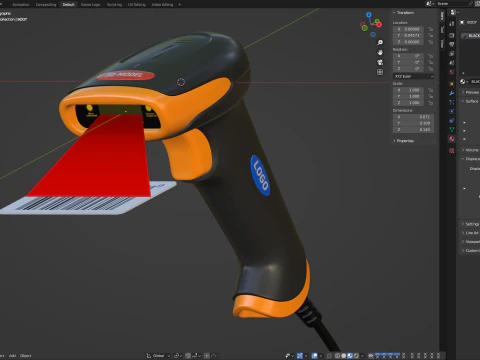Screen dimensions: 480x360
Task: Open the Scene properties tab icon
Action: coord(452,63)
